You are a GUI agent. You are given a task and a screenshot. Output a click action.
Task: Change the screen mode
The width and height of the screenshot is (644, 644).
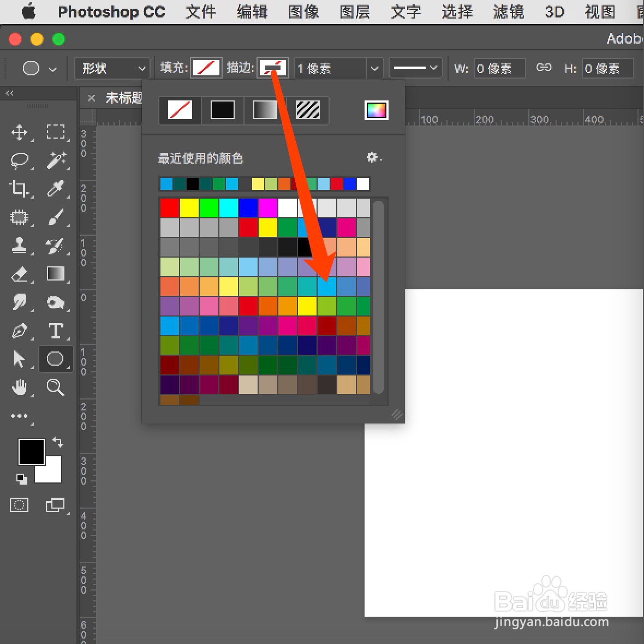point(55,505)
